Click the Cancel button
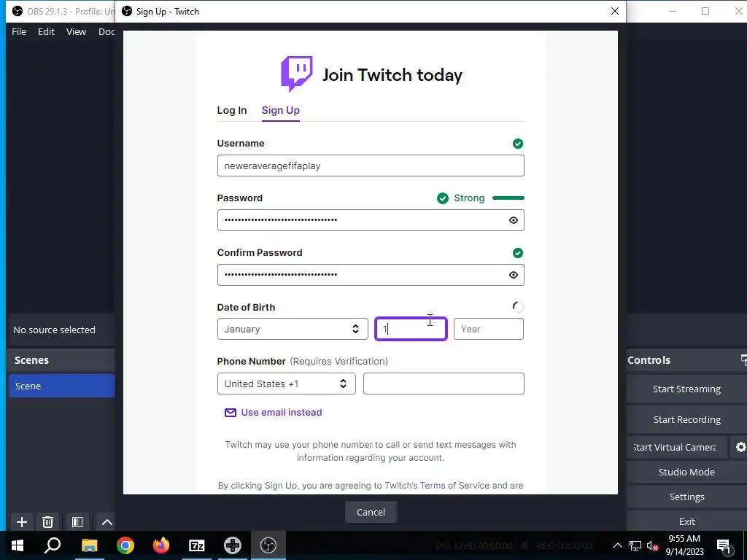The image size is (747, 560). click(x=371, y=512)
